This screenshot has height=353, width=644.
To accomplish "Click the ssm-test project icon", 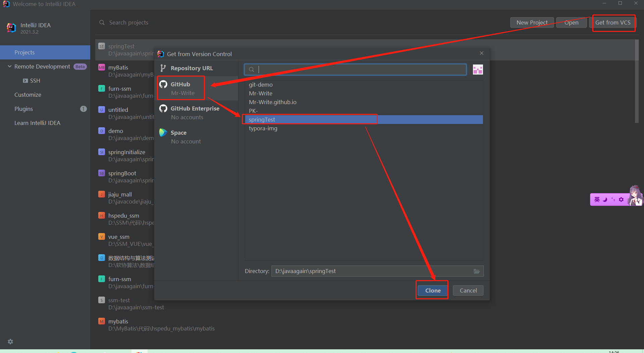I will [102, 300].
